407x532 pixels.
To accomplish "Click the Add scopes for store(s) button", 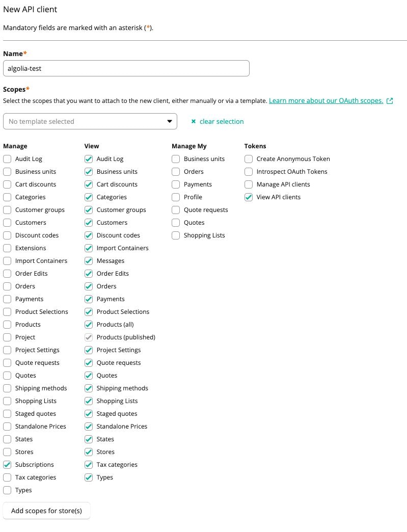I will 46,510.
